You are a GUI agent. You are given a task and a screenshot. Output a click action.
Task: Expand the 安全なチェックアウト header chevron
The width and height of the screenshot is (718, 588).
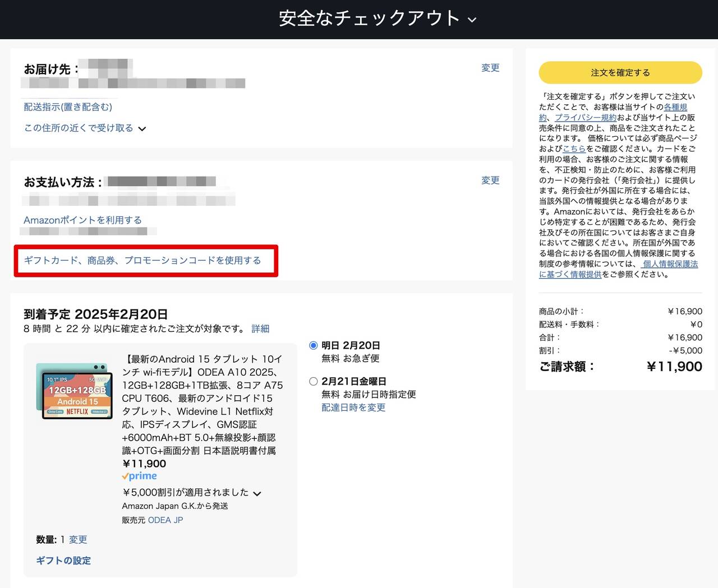pos(472,20)
